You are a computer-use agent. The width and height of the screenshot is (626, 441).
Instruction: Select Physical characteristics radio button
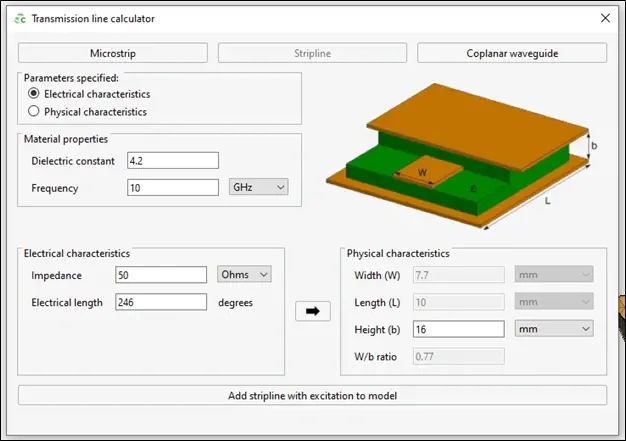[x=35, y=112]
